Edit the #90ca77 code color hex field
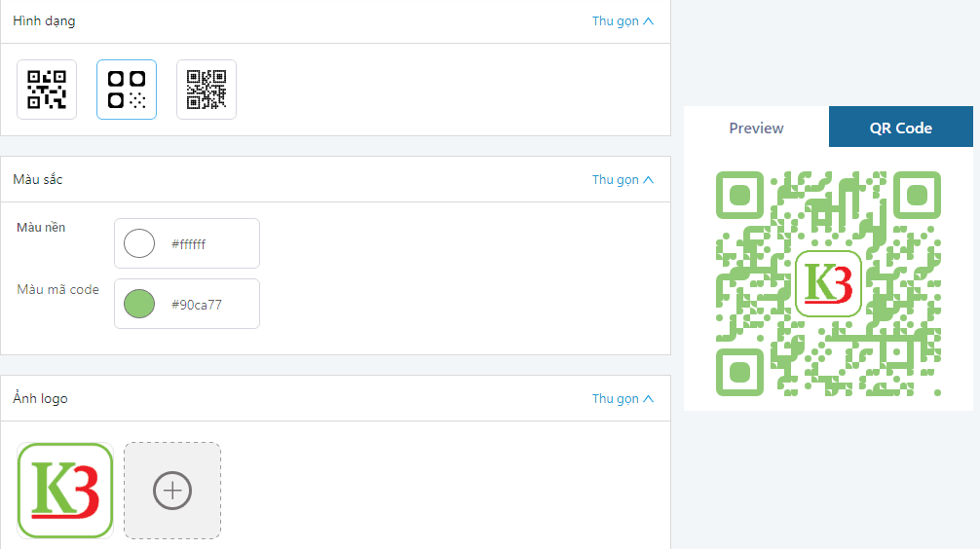 (187, 304)
